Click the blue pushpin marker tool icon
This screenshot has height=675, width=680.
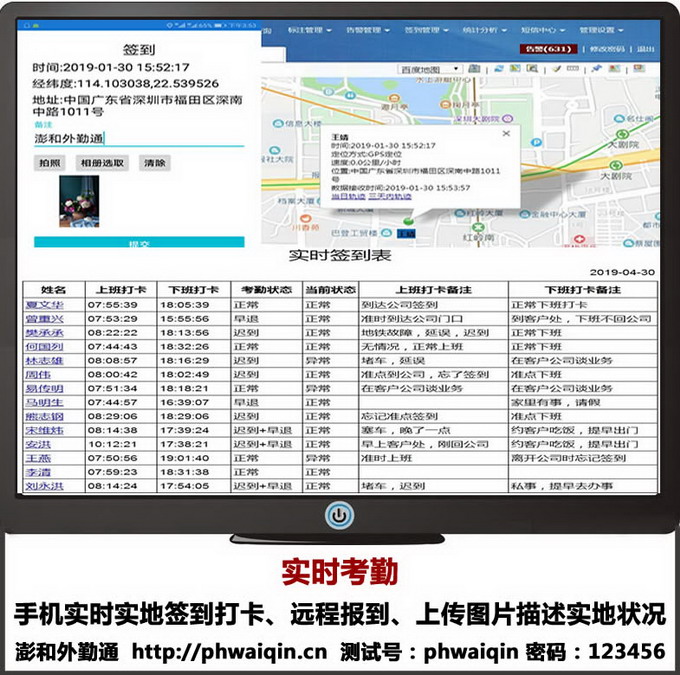(597, 69)
